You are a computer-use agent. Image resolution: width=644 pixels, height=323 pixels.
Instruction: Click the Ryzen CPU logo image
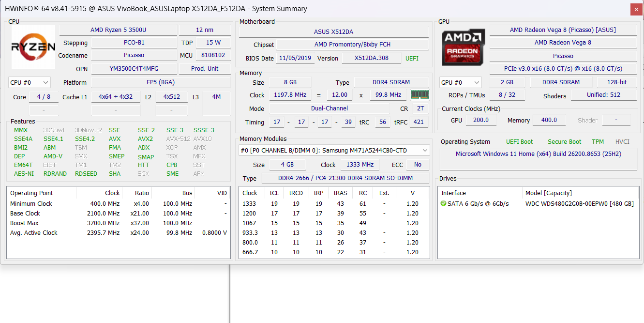pyautogui.click(x=33, y=46)
